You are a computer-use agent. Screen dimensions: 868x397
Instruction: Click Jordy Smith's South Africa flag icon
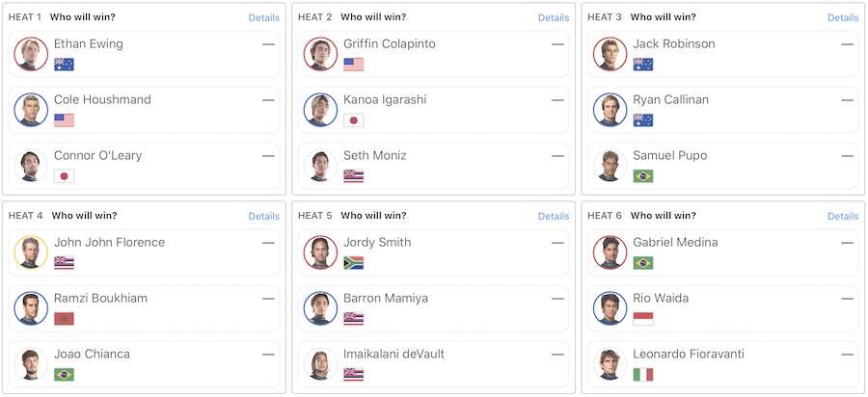353,263
